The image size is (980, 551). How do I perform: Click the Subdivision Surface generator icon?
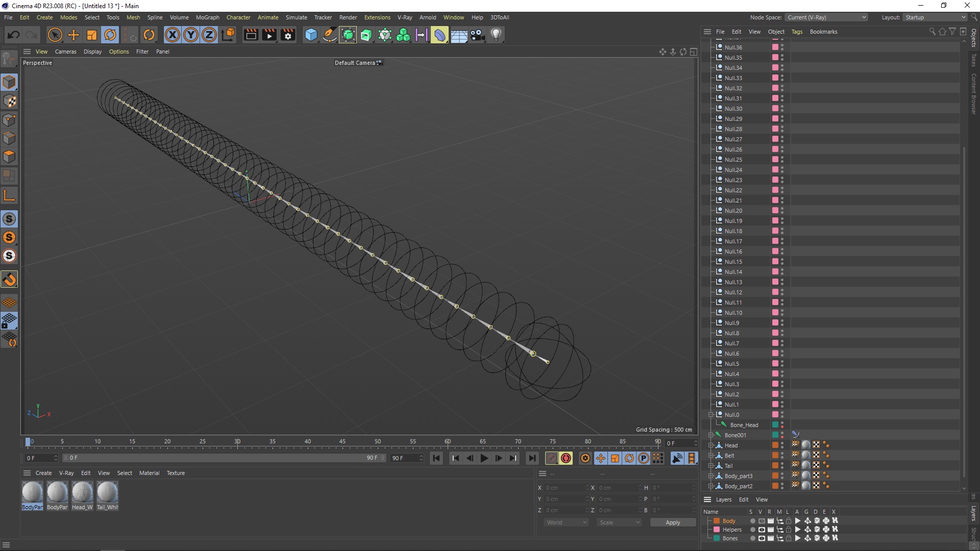[x=348, y=35]
